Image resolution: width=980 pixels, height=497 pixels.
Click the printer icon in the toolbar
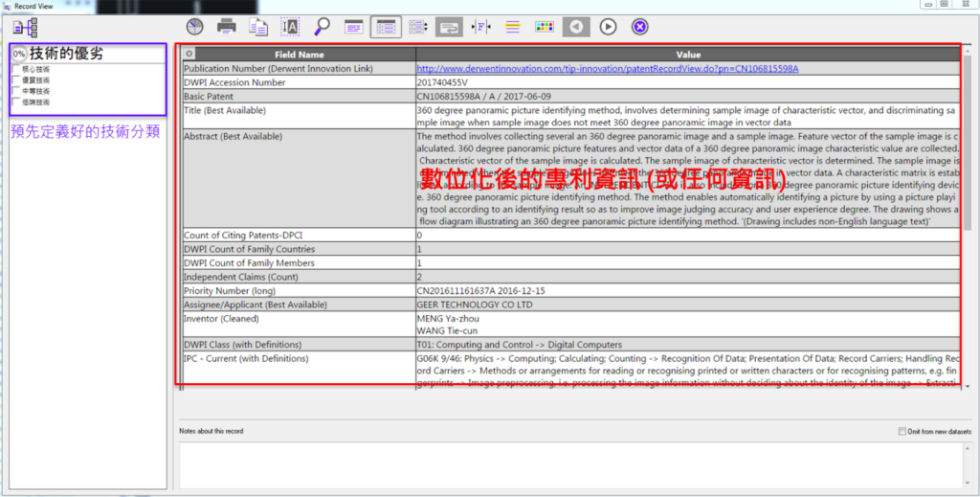click(226, 26)
